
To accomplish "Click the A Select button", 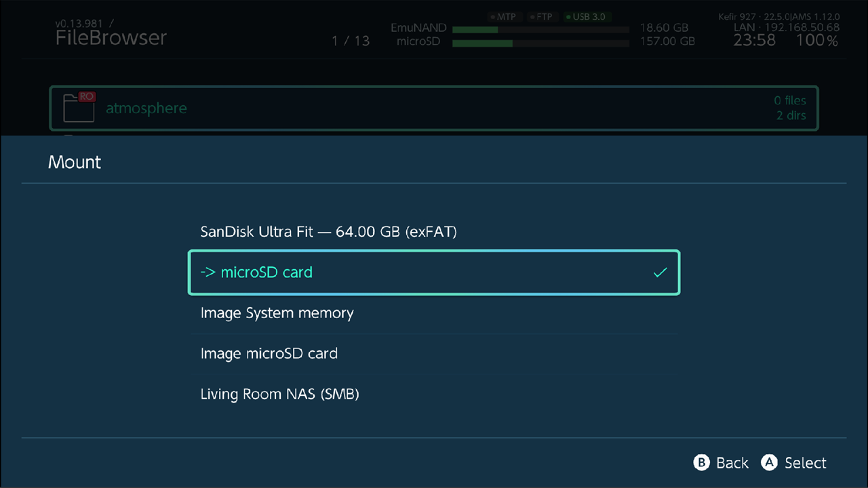I will click(794, 463).
